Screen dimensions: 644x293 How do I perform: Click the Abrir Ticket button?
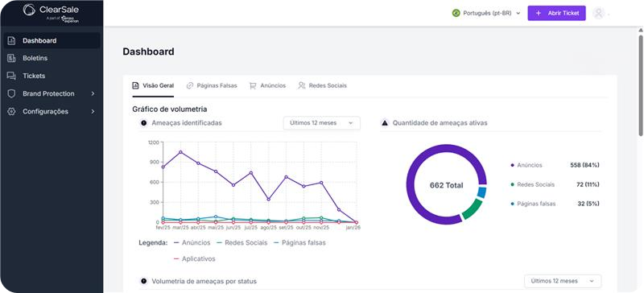point(556,13)
